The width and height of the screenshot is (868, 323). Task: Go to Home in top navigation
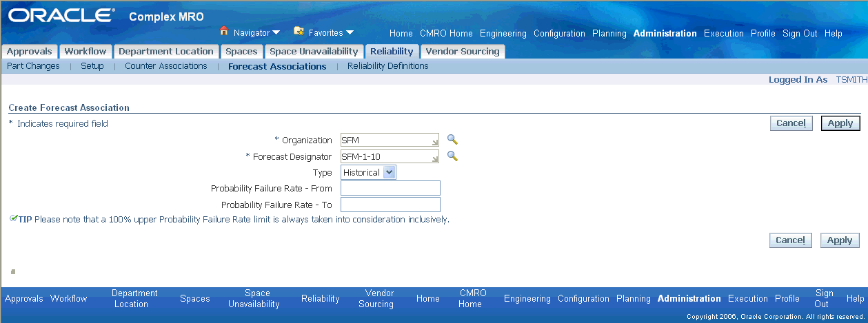click(x=401, y=33)
